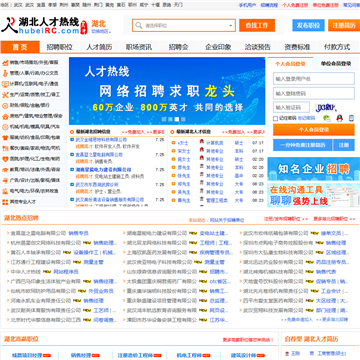Viewport: 360px width, 360px height.
Task: Open the 首页 home tab
Action: [20, 47]
